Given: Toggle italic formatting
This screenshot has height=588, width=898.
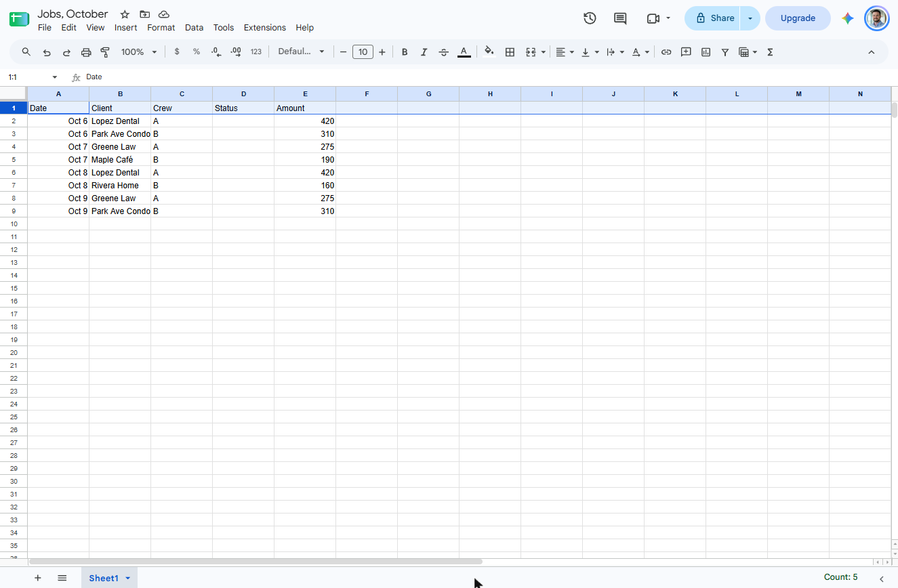Looking at the screenshot, I should pyautogui.click(x=424, y=52).
